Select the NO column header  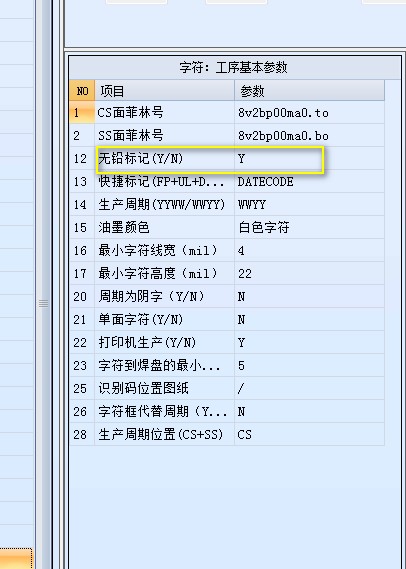(x=82, y=91)
